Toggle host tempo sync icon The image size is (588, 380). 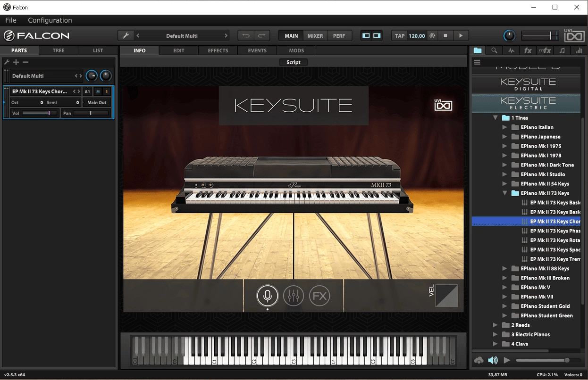(432, 35)
